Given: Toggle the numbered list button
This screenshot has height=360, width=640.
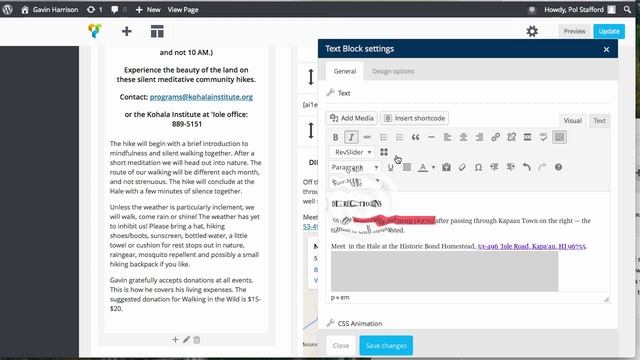Looking at the screenshot, I should pyautogui.click(x=399, y=137).
